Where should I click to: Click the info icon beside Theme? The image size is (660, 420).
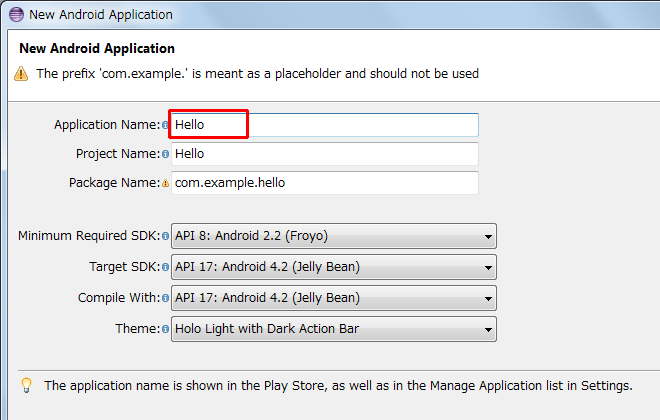[165, 329]
